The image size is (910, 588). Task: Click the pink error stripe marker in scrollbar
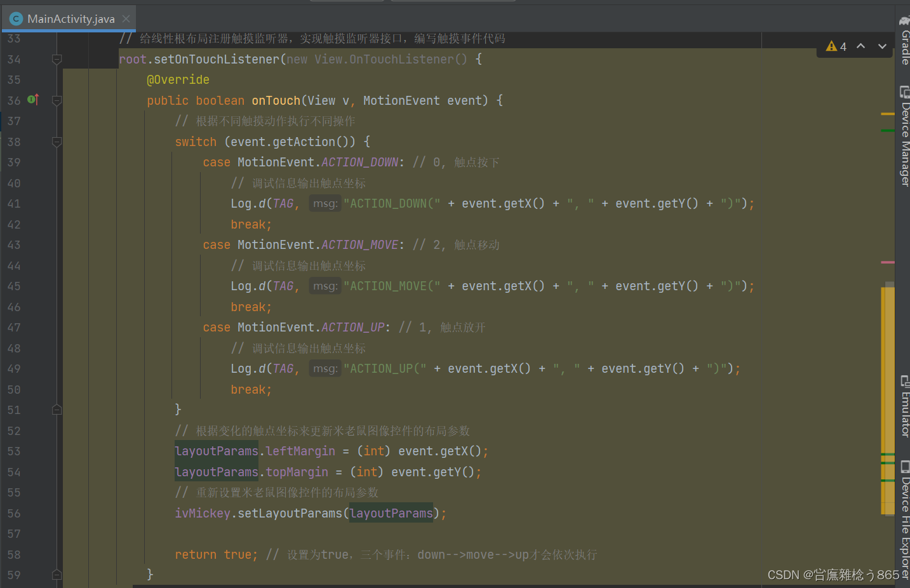click(888, 262)
